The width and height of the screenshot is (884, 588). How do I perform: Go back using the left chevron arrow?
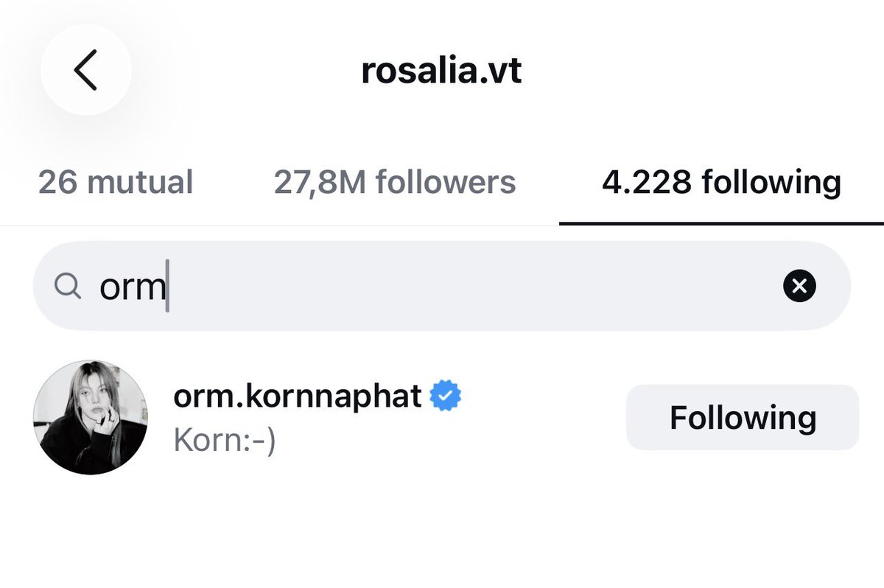click(x=85, y=71)
